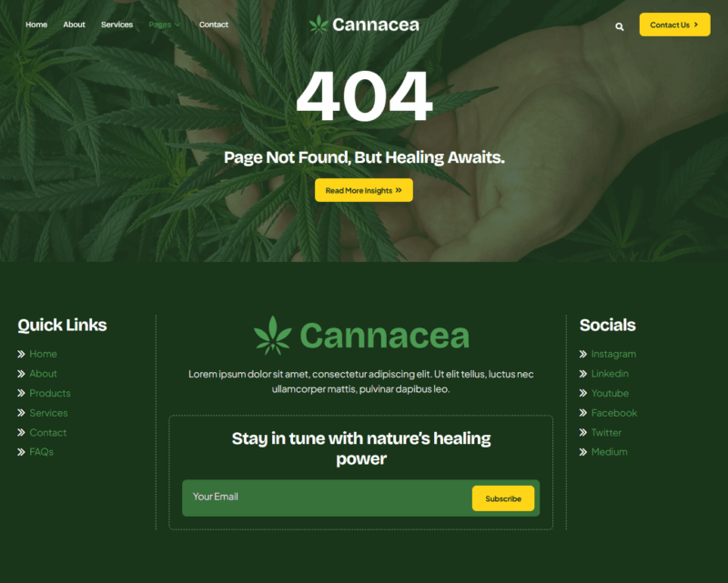Click the double-chevron icon beside Home
Viewport: 728px width, 583px height.
[x=21, y=354]
